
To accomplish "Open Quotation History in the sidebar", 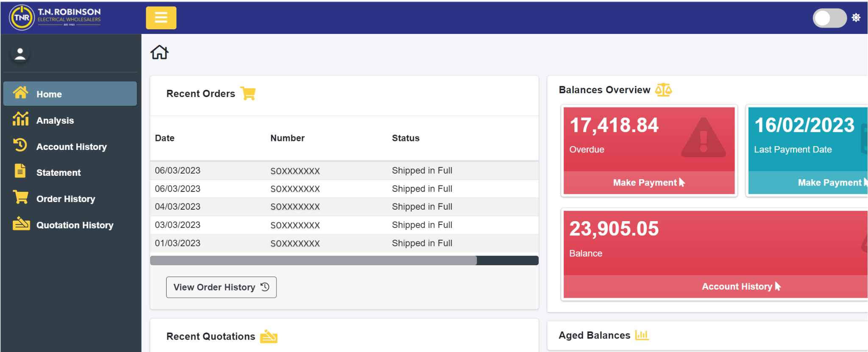I will click(70, 225).
